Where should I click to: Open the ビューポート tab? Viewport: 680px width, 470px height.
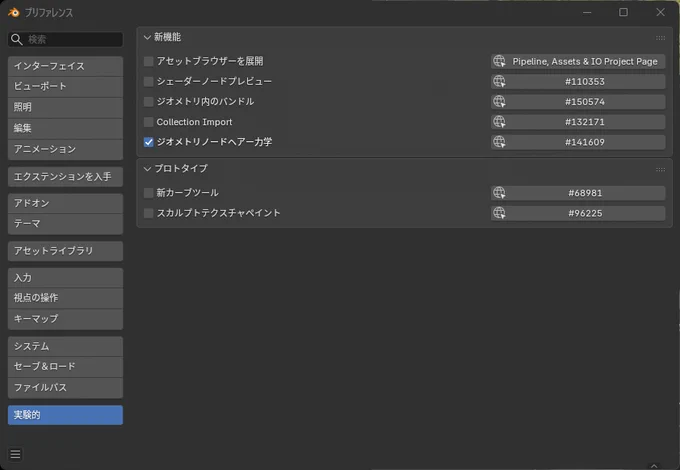pos(65,86)
